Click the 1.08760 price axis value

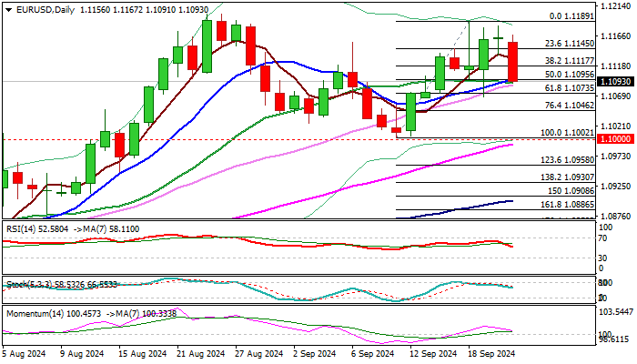coord(615,216)
